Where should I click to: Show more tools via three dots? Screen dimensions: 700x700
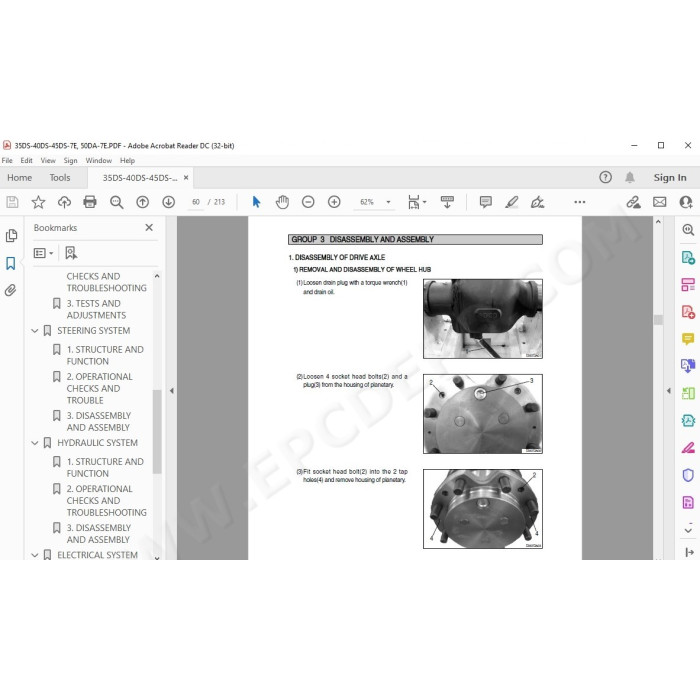pos(579,202)
